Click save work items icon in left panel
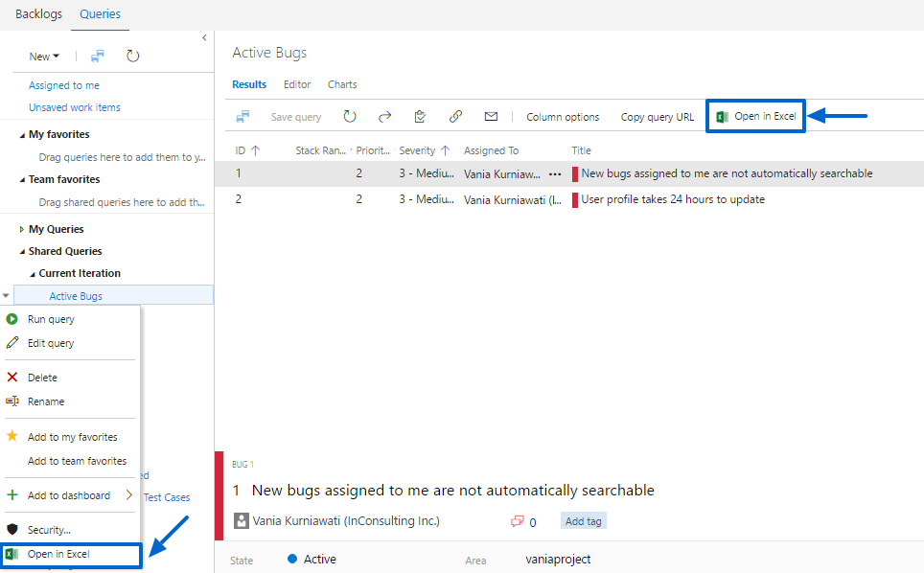Image resolution: width=924 pixels, height=573 pixels. (98, 57)
